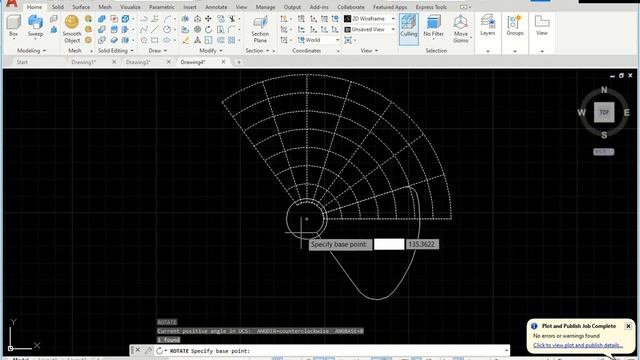This screenshot has width=640, height=360.
Task: Open the 2D Wireframe visual style dropdown
Action: (370, 19)
